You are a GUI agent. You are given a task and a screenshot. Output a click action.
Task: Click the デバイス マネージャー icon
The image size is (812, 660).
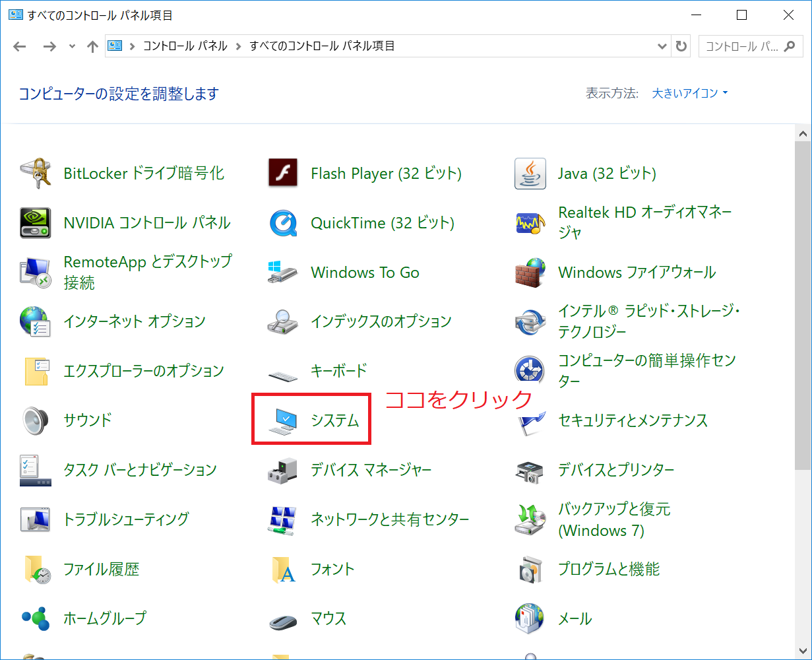[283, 470]
